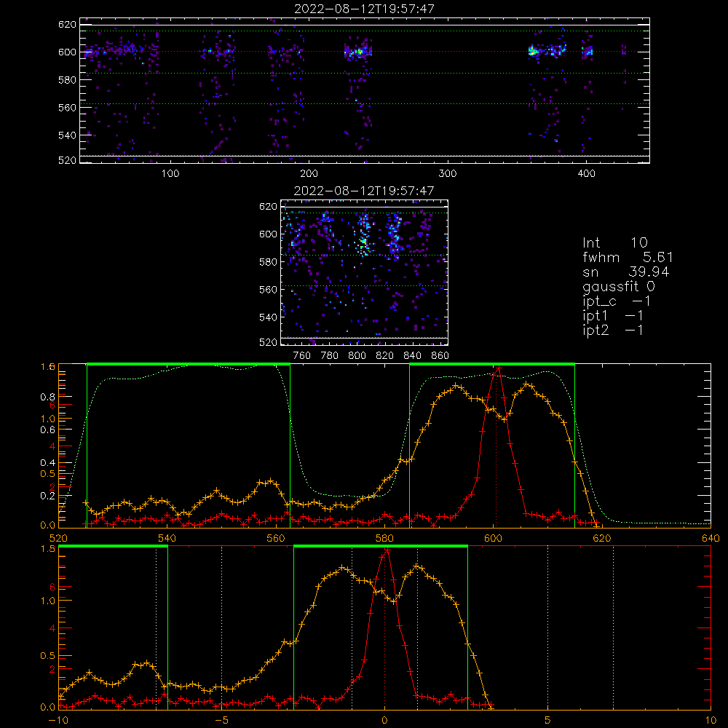728x728 pixels.
Task: Click the red curve peak near 600 on profile plot
Action: coord(499,368)
